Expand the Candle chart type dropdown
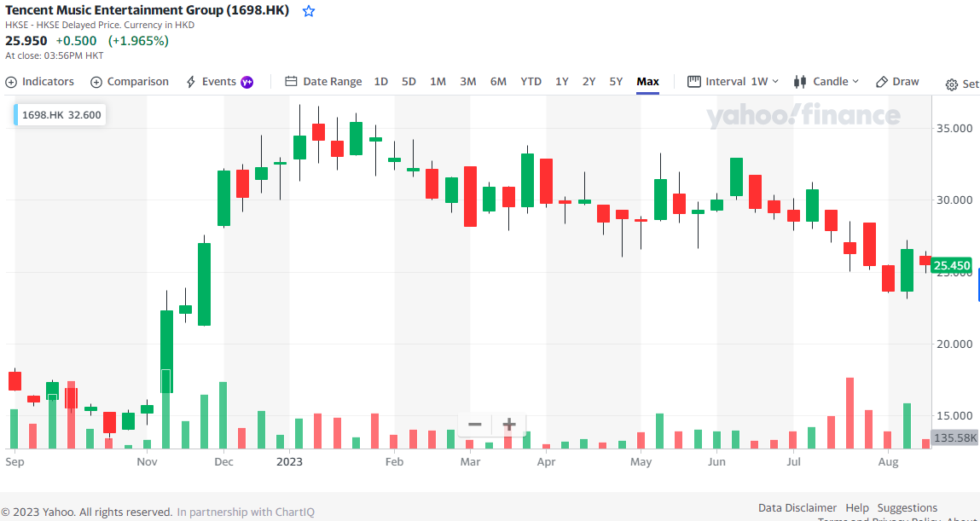This screenshot has height=521, width=980. 826,82
